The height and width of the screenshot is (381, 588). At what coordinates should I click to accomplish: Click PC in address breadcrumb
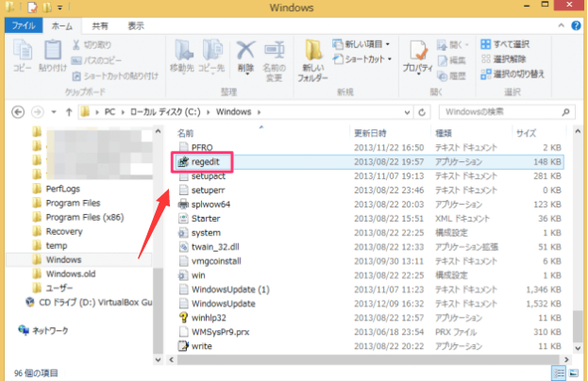[x=109, y=112]
